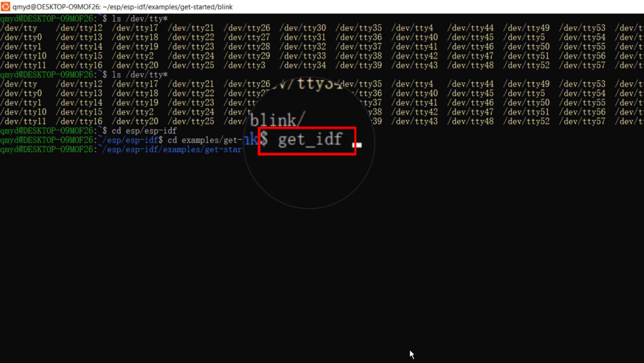Click the ~/esp/esp-idf/examples/get-star path on last prompt

pyautogui.click(x=170, y=150)
